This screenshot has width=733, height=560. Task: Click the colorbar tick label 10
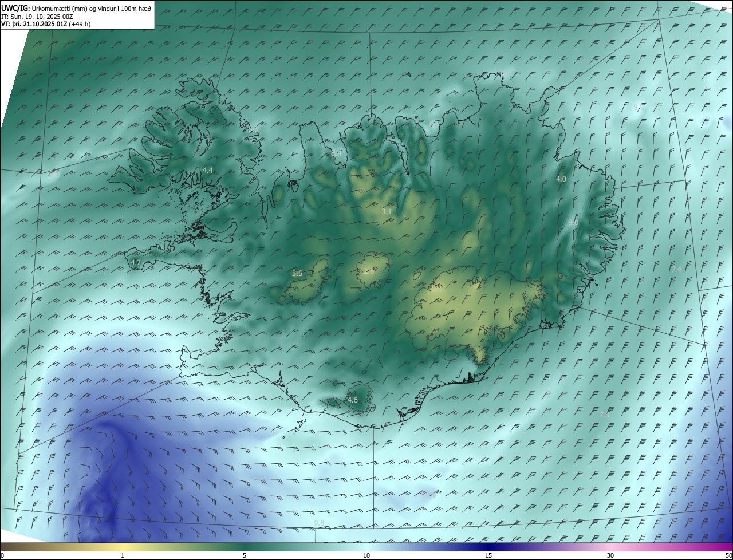click(366, 555)
